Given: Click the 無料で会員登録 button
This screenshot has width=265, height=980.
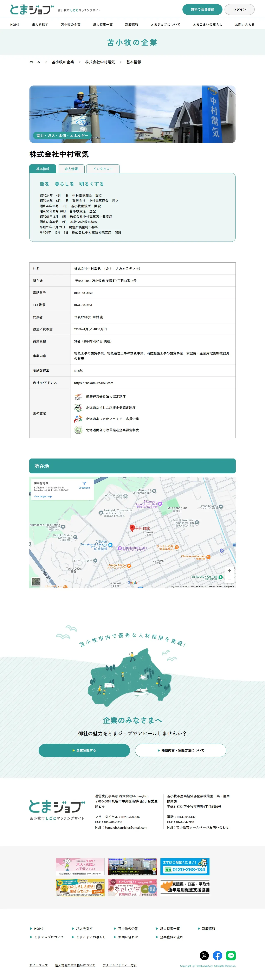Looking at the screenshot, I should click(202, 9).
